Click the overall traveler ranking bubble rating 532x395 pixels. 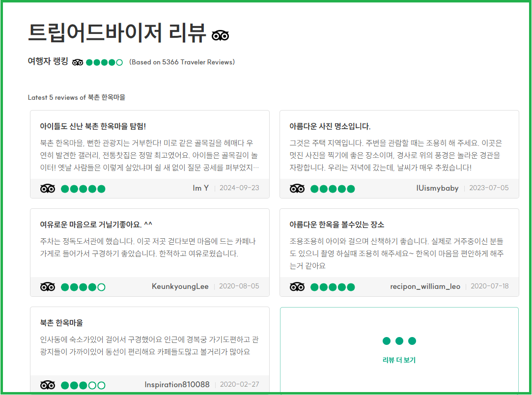(103, 62)
